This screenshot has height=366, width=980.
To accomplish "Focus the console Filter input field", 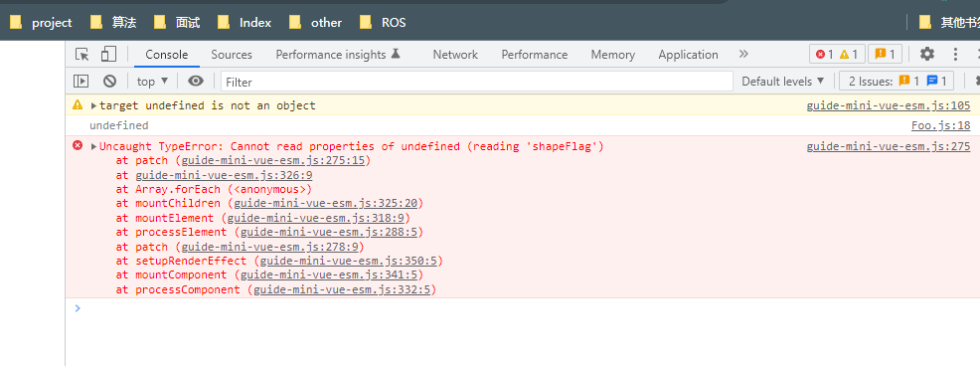I will pos(477,82).
